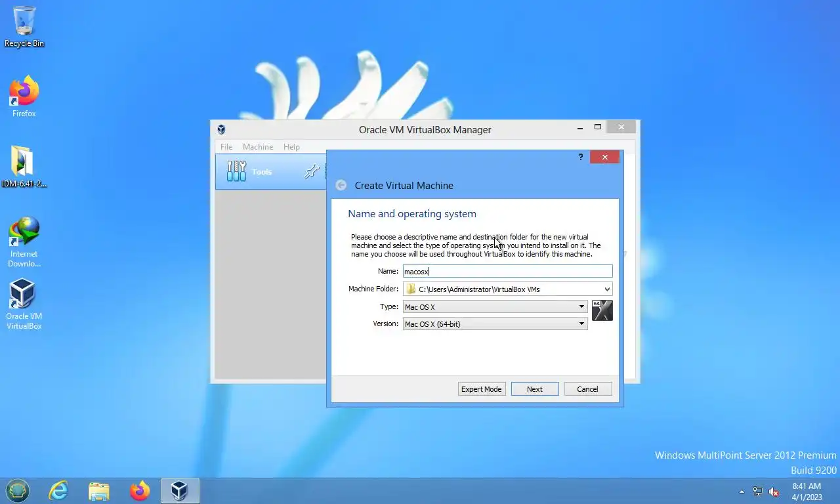Click the Tools item in the left panel
The image size is (840, 504).
pos(270,171)
